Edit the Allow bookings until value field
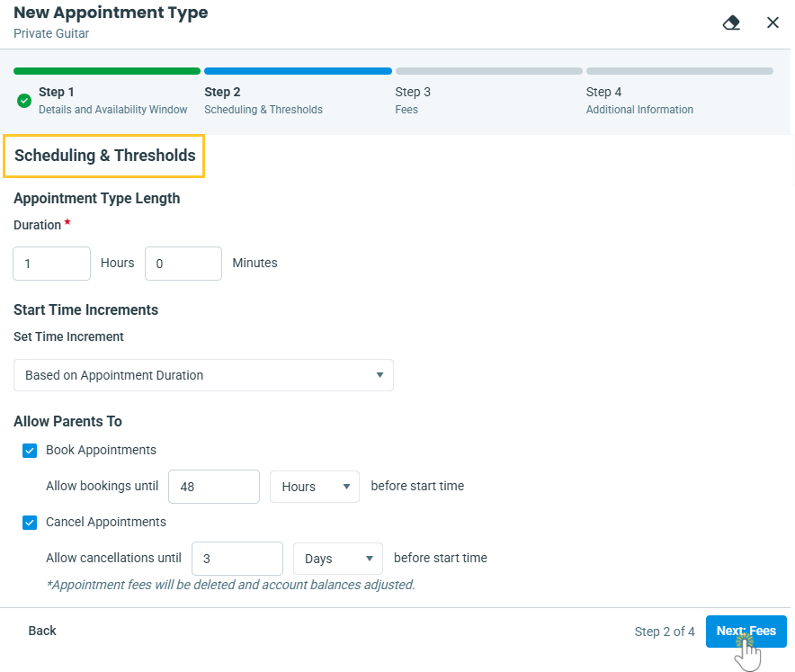This screenshot has width=795, height=672. pos(214,487)
